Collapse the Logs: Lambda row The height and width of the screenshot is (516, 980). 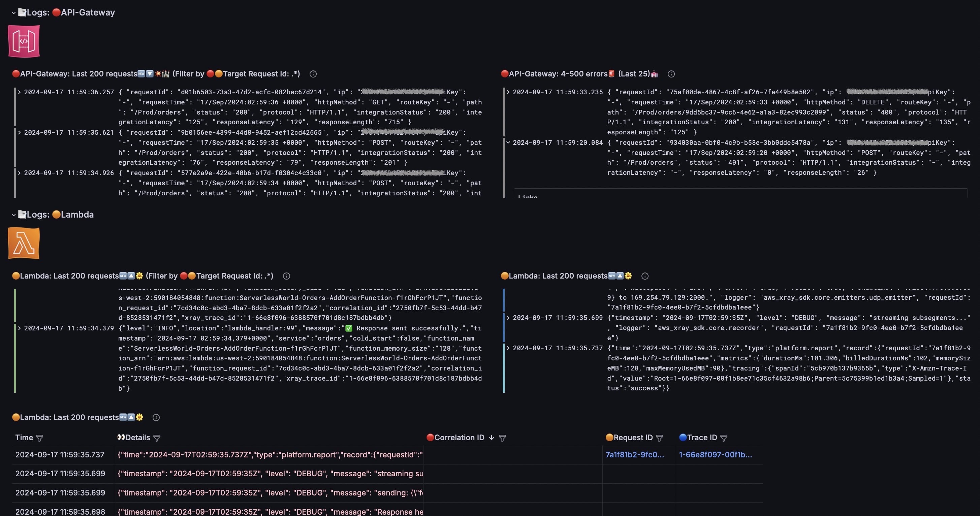(13, 215)
